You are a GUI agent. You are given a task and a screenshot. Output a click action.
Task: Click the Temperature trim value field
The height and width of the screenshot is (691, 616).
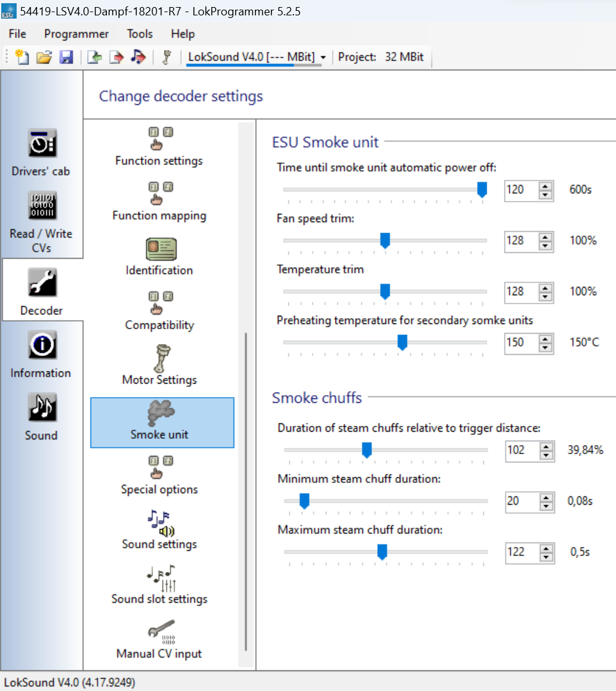click(521, 291)
